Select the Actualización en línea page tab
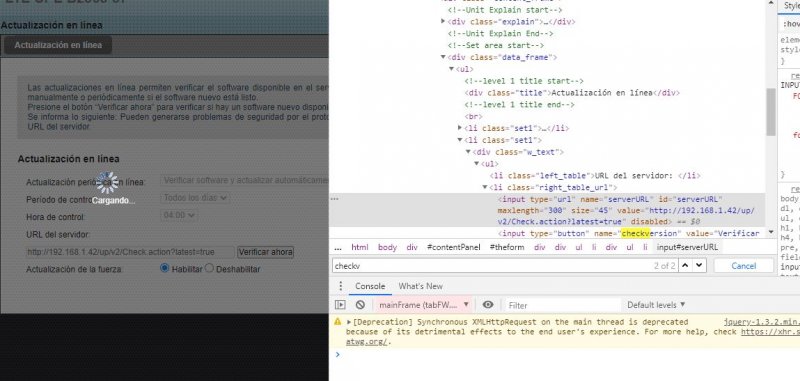The width and height of the screenshot is (800, 381). pos(58,45)
